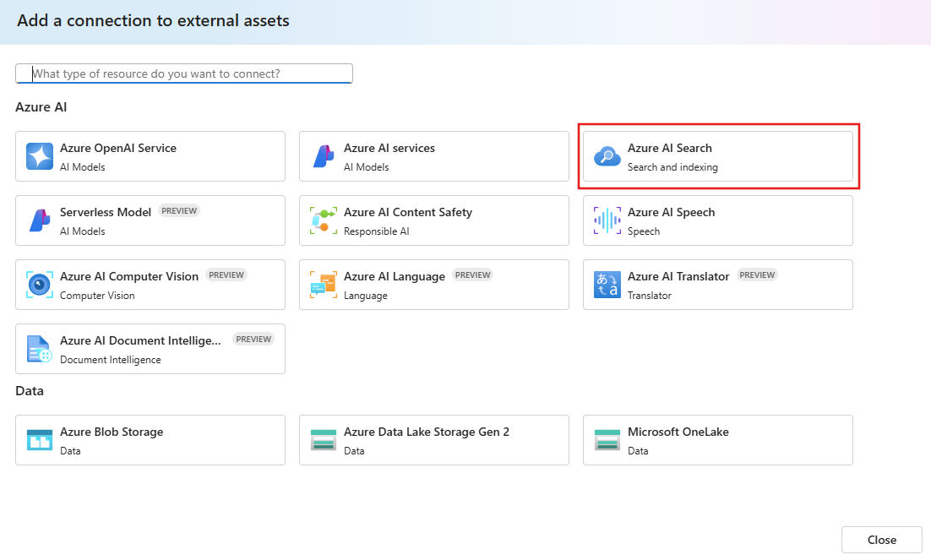931x560 pixels.
Task: Click the Azure AI Computer Vision eye icon
Action: click(40, 285)
